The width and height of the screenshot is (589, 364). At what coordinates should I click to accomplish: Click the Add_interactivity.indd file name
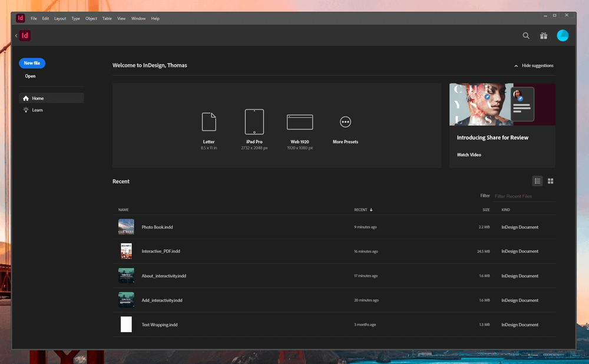tap(162, 300)
